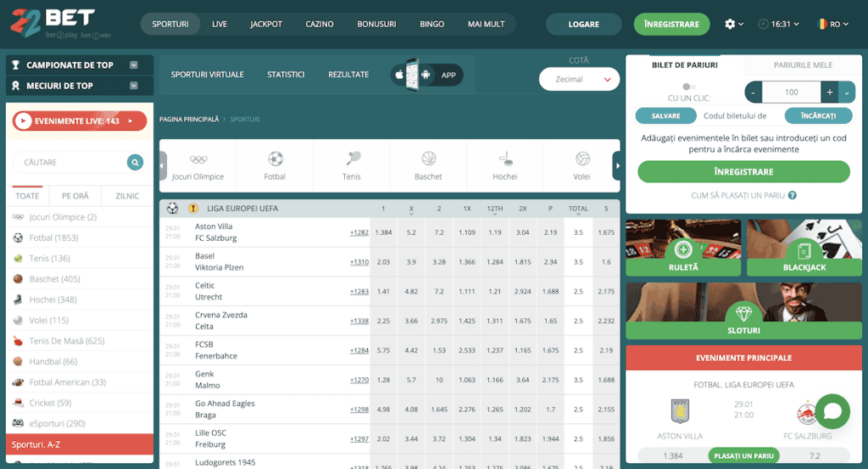Open the RO language dropdown
This screenshot has width=868, height=469.
point(833,24)
